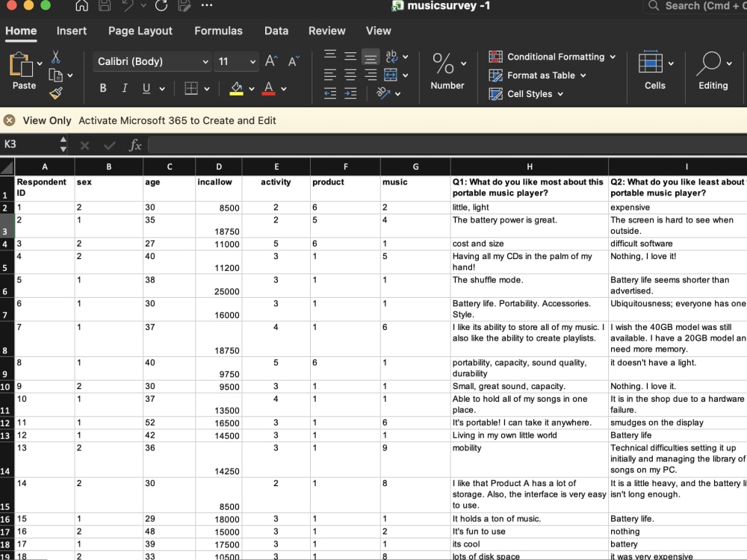Select bottom align icon
This screenshot has width=747, height=560.
(371, 57)
